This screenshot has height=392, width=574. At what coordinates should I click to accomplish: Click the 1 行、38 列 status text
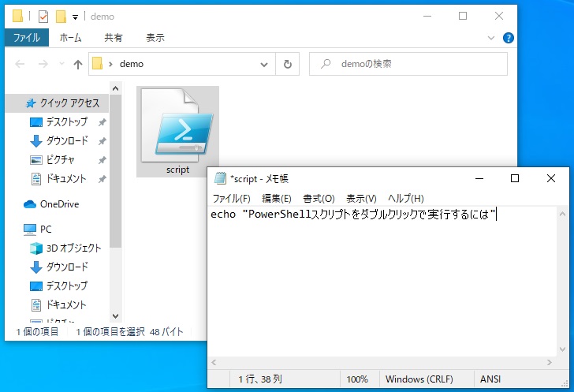260,379
